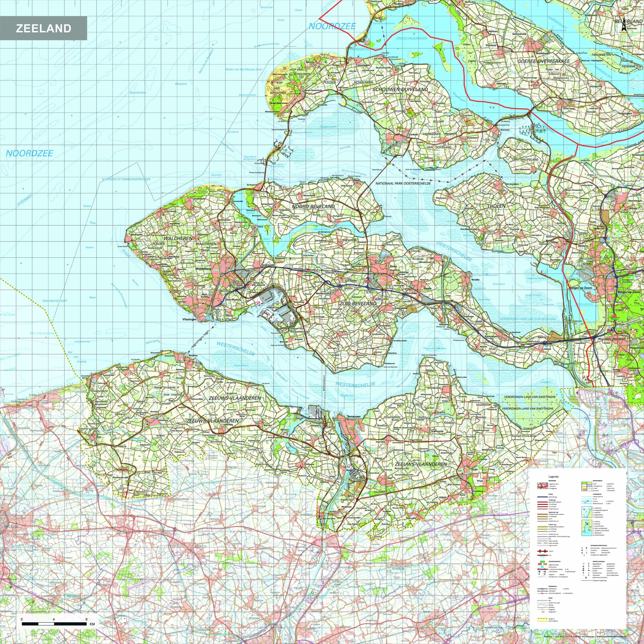Viewport: 644px width, 644px height.
Task: Click the blue autosnelweg line swatch in the legend
Action: coord(543,497)
